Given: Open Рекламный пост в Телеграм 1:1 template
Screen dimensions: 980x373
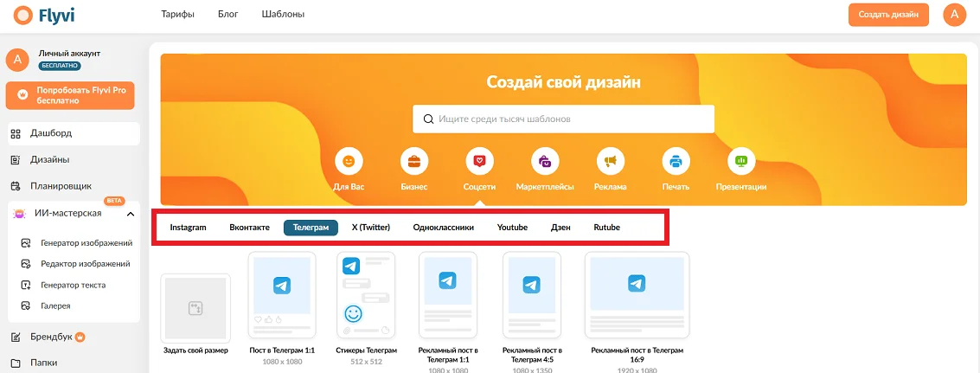Looking at the screenshot, I should coord(447,297).
